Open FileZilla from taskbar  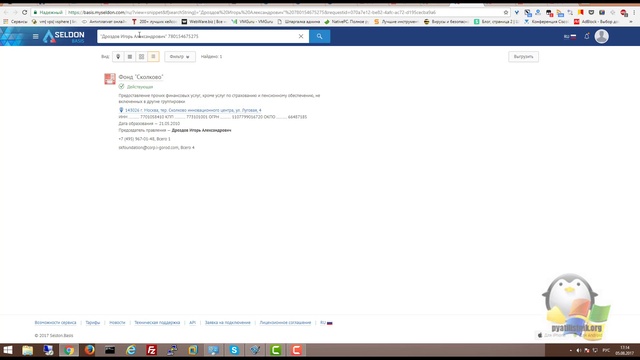pyautogui.click(x=151, y=350)
